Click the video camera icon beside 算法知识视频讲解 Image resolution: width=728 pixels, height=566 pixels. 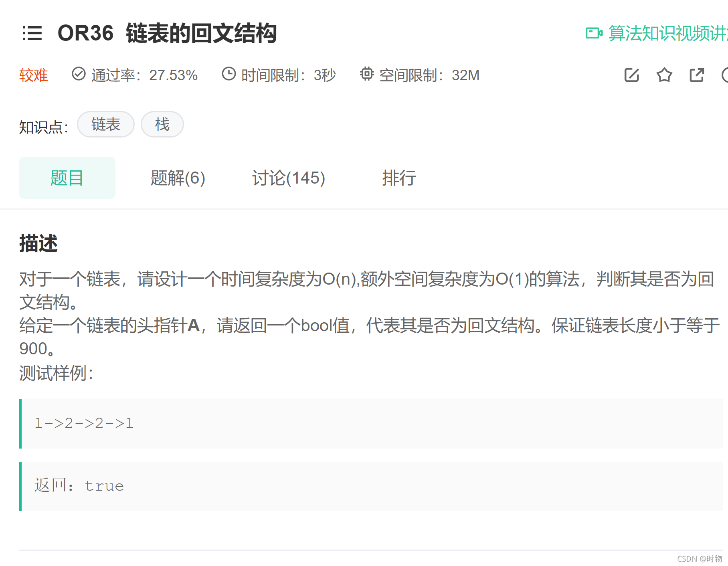[594, 33]
